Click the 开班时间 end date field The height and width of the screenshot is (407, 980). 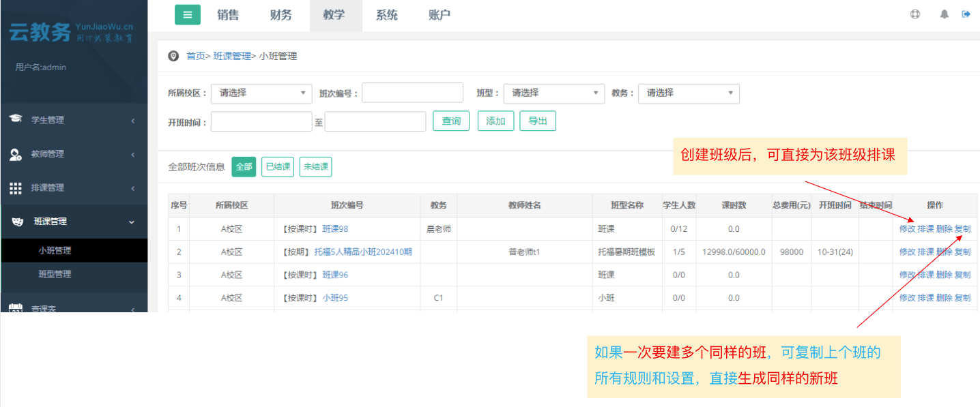point(375,122)
